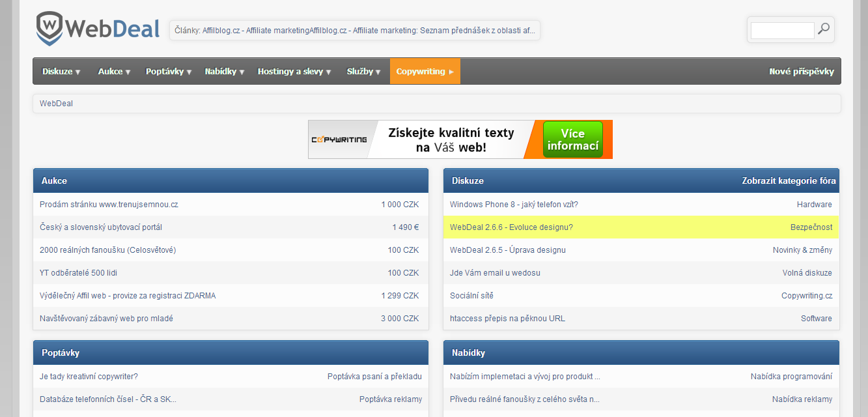Open the Volná diskuze category
Screen dimensions: 868x417
tap(807, 273)
